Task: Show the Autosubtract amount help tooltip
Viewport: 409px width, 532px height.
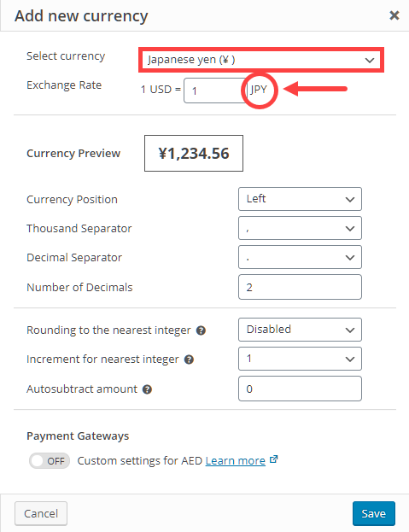Action: click(147, 389)
